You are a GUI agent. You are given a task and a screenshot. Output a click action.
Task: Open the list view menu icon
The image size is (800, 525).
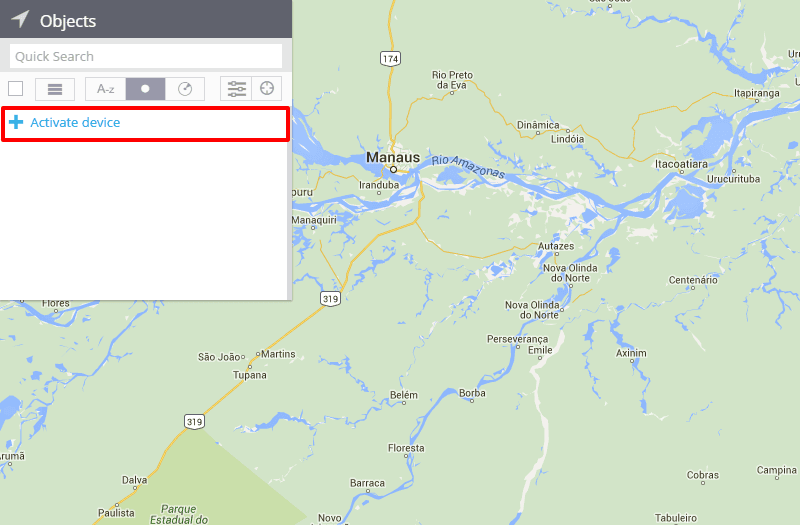[x=55, y=89]
